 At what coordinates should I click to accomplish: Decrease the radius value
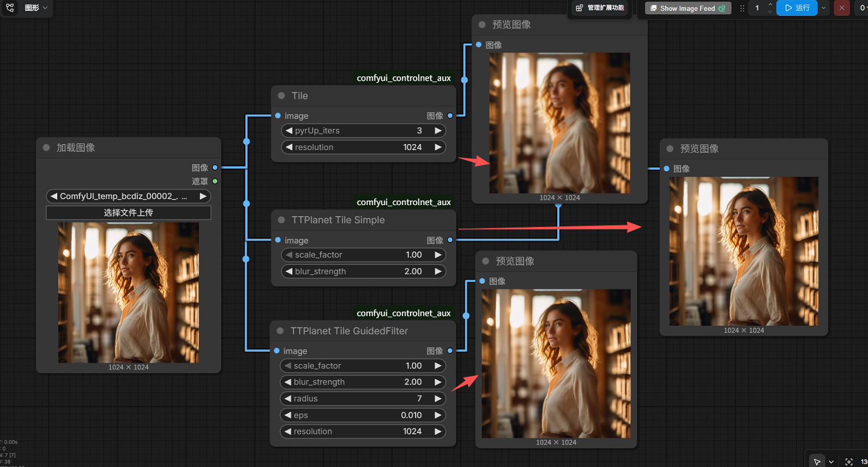pos(288,399)
